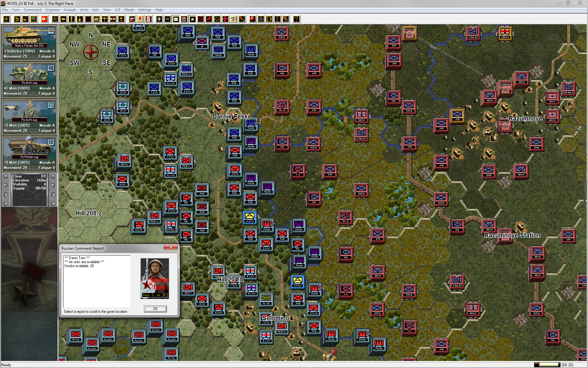Image resolution: width=588 pixels, height=368 pixels.
Task: Click the letter D toolbar icon
Action: tap(269, 19)
